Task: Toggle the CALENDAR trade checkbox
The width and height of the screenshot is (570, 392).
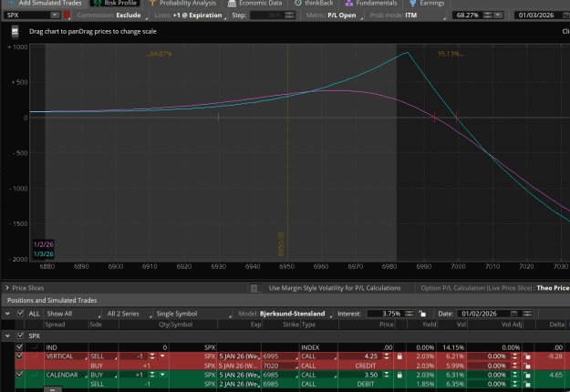Action: click(x=20, y=375)
